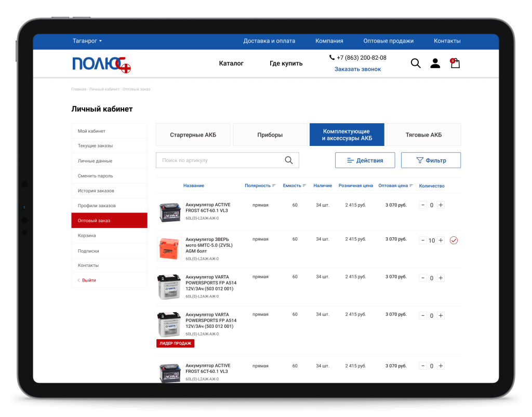Screen dimensions: 532x417
Task: Increase quantity for first ACTIVE FROST row
Action: click(x=441, y=205)
